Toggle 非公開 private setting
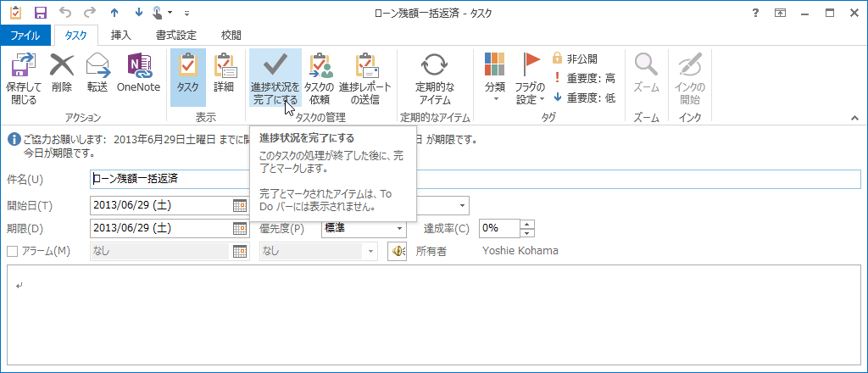This screenshot has width=868, height=373. pos(575,59)
